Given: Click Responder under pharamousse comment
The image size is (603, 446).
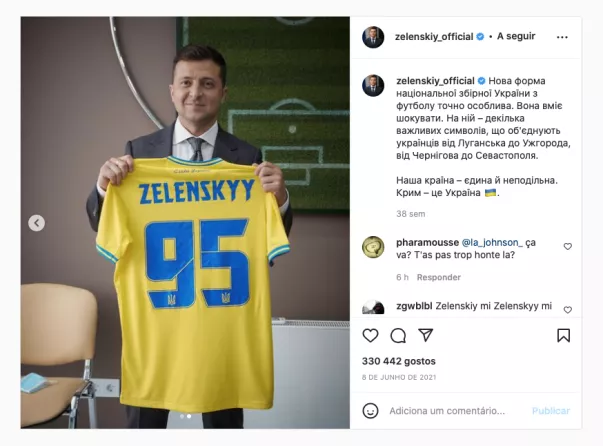Looking at the screenshot, I should click(438, 277).
